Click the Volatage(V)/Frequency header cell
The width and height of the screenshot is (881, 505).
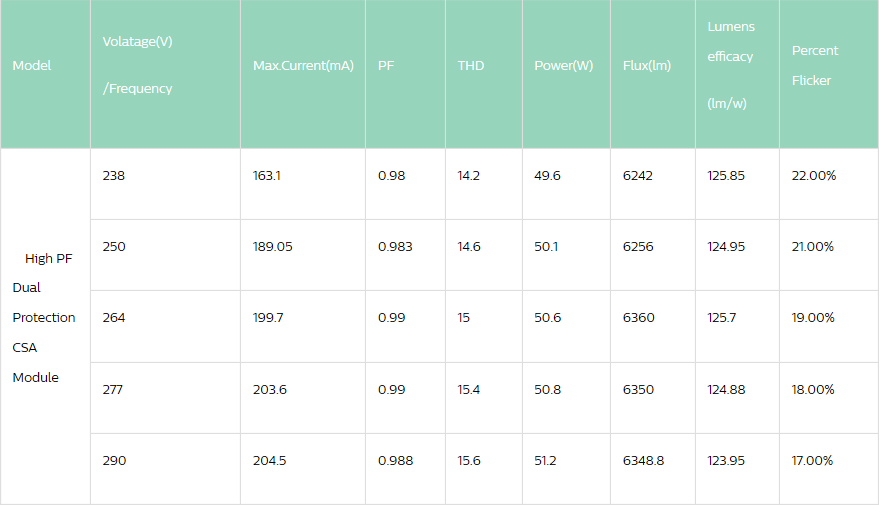tap(138, 65)
